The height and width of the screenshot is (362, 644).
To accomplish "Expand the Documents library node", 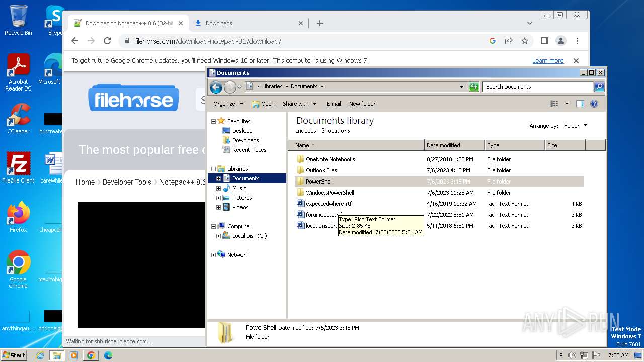I will coord(218,178).
